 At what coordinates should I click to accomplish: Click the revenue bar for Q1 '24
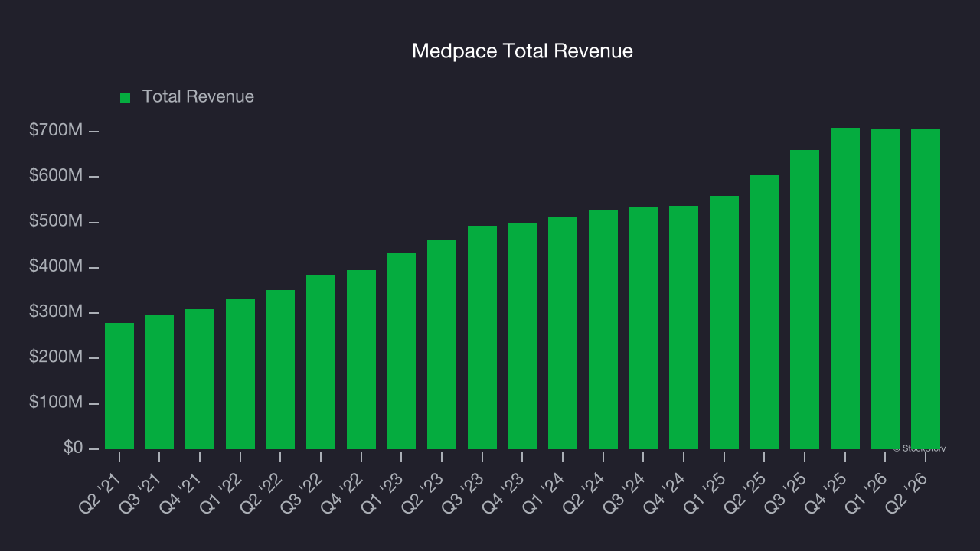pos(563,333)
